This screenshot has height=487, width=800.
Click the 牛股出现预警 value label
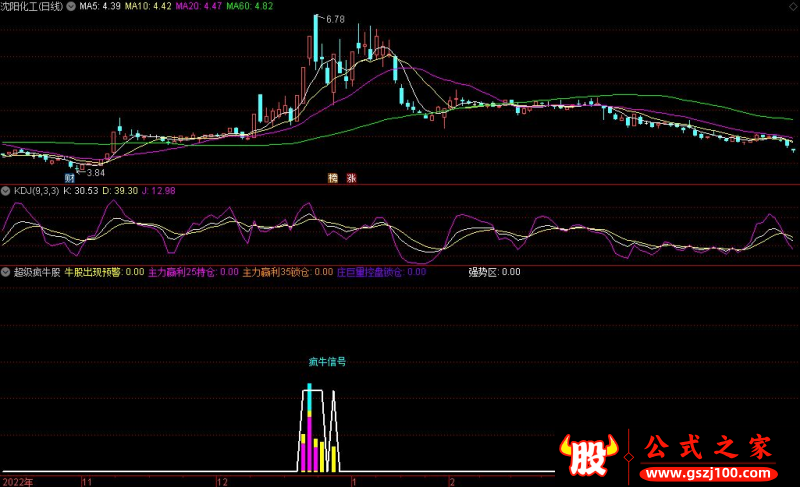tap(104, 271)
